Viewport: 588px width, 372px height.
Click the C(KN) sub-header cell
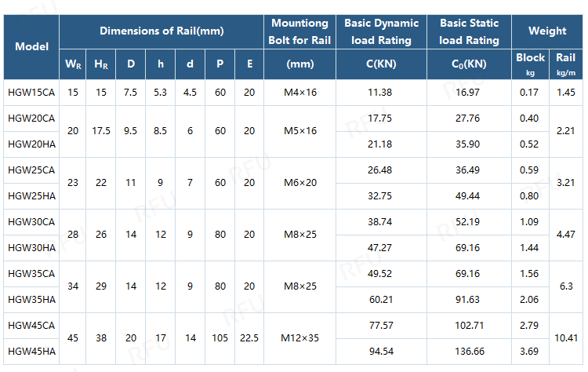coord(381,64)
